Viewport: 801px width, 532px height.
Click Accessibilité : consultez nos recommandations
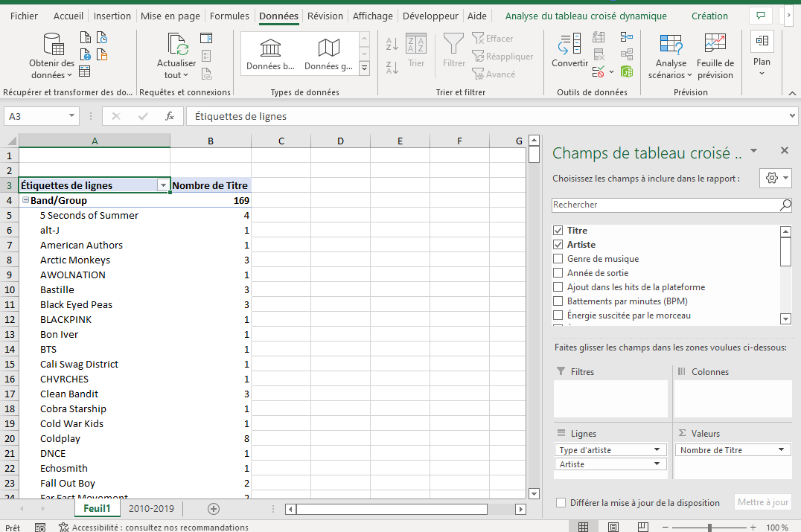point(154,528)
